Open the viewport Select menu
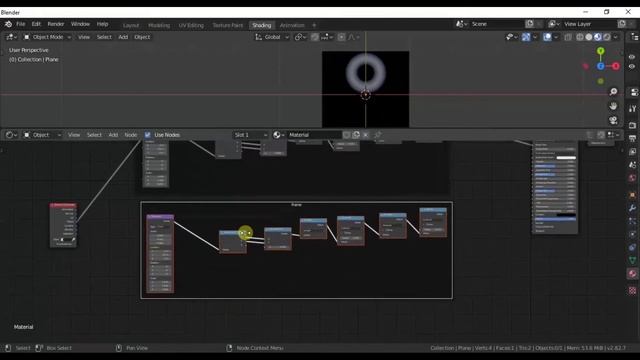Screen dimensions: 640x360 click(104, 37)
